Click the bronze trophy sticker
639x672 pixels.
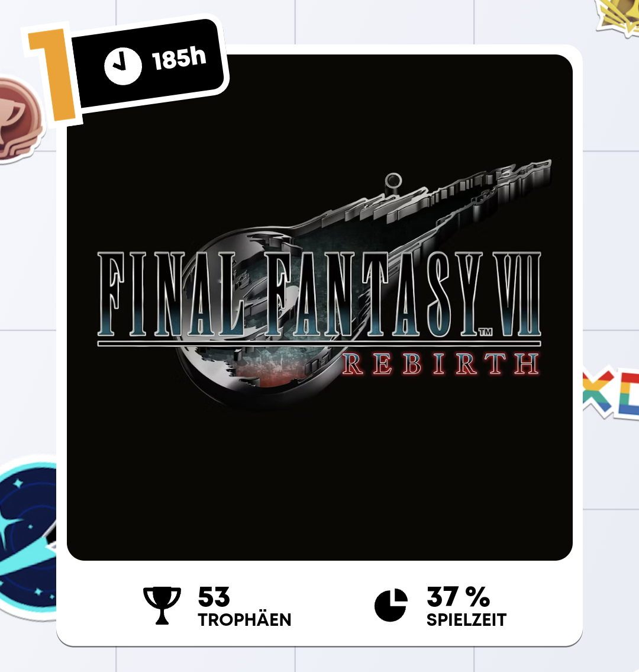[20, 120]
